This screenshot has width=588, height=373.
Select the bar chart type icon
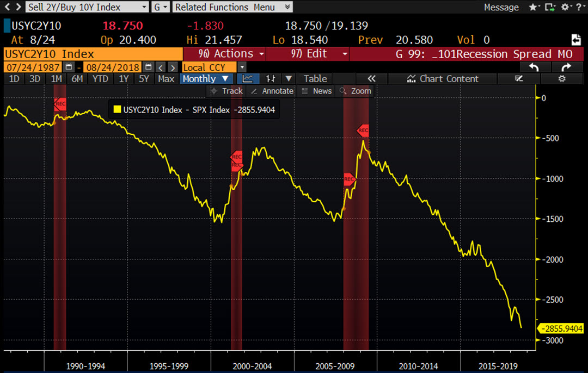pos(271,79)
